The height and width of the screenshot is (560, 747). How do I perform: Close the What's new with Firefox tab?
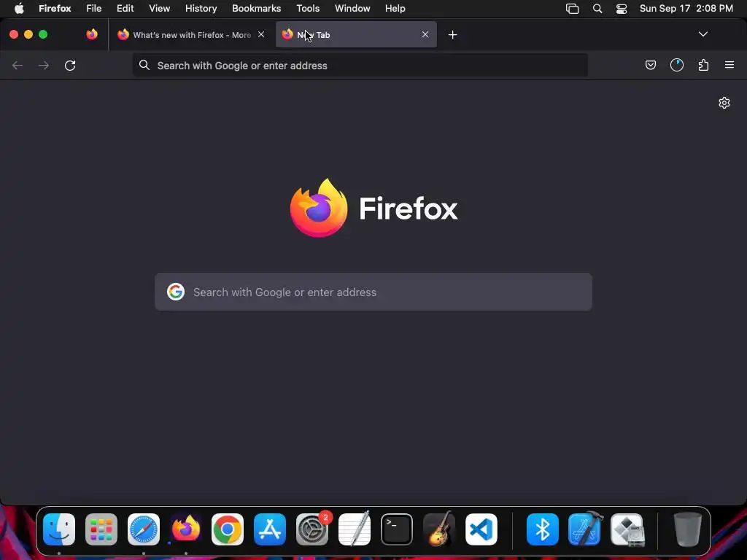261,34
